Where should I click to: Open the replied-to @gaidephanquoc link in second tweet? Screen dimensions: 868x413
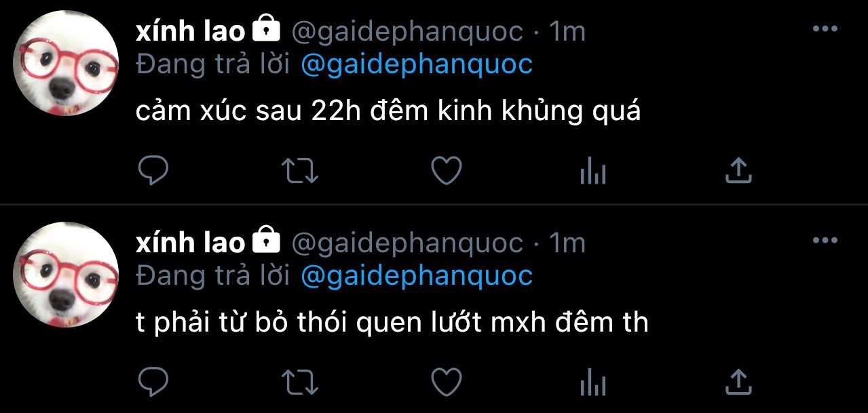(416, 275)
